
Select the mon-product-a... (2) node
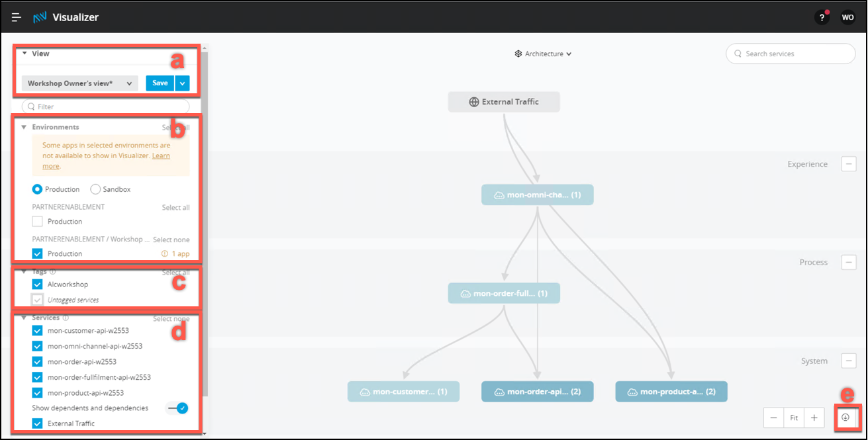click(671, 392)
